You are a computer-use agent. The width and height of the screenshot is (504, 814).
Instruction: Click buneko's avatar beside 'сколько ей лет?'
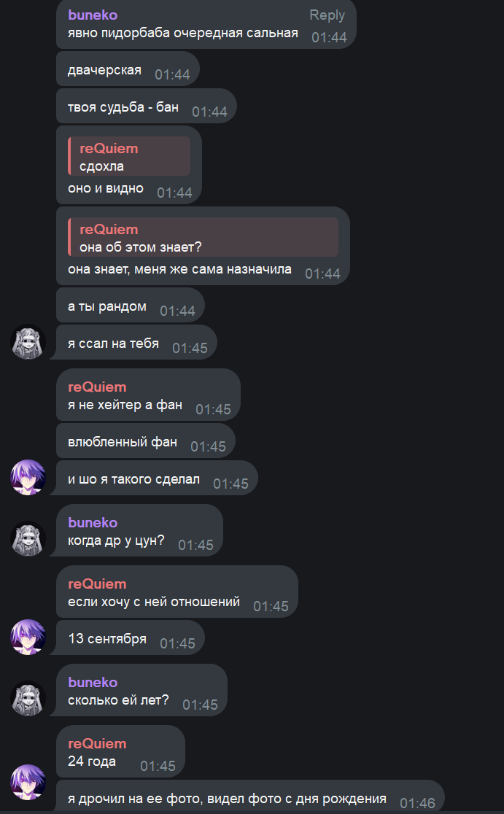coord(28,699)
